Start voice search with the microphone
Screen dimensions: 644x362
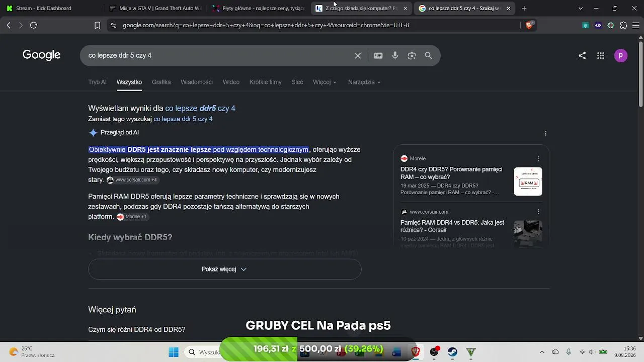point(395,56)
